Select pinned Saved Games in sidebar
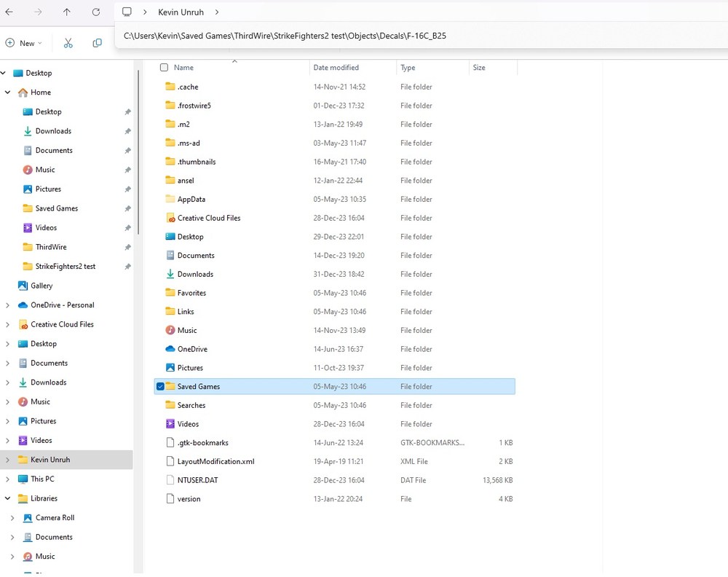The width and height of the screenshot is (728, 577). pos(57,208)
